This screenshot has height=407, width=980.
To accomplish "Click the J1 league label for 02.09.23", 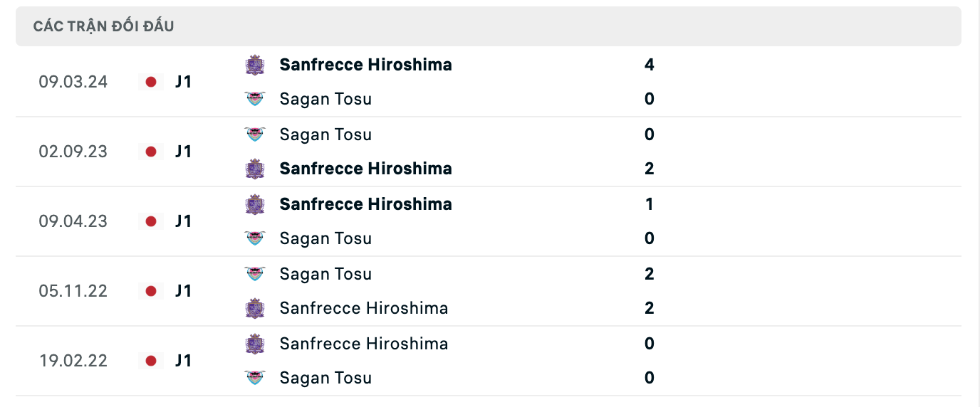I will click(x=184, y=152).
